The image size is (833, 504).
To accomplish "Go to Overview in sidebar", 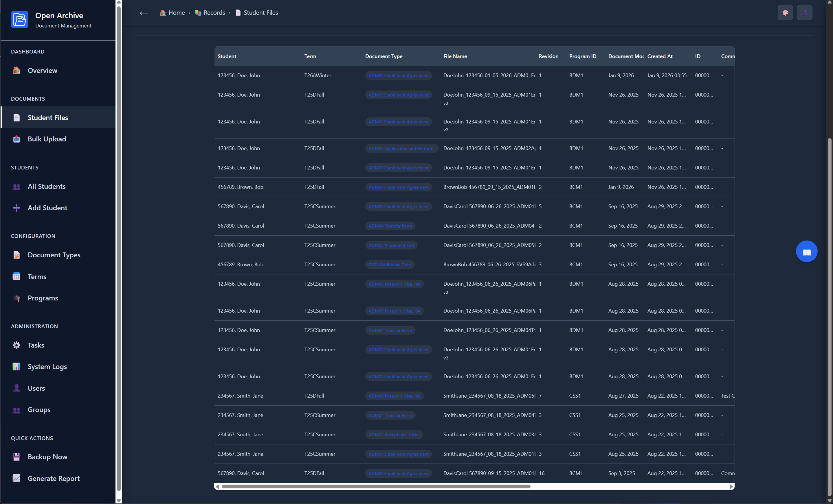I will (x=58, y=70).
